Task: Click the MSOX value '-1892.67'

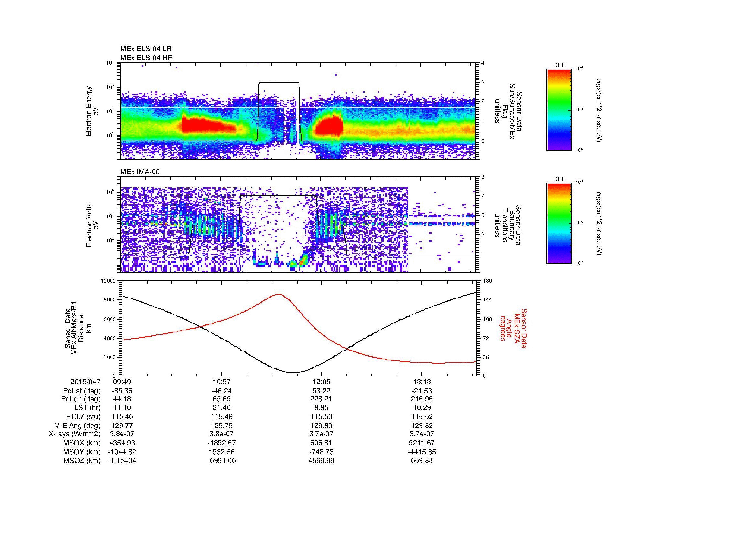Action: point(222,443)
